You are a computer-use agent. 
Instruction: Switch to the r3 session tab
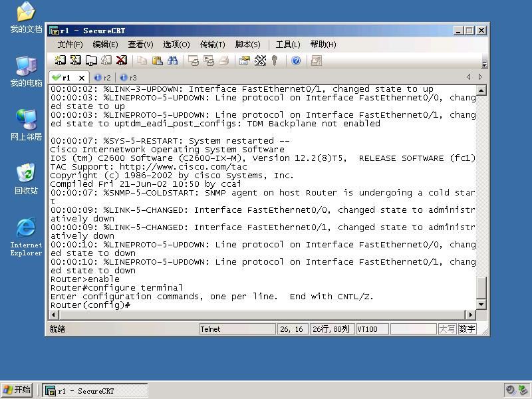[128, 78]
